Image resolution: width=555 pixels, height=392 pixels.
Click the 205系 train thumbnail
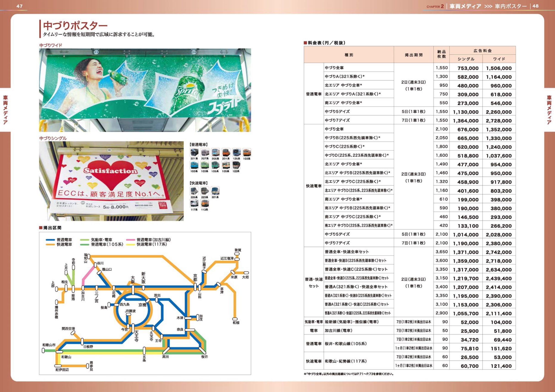(215, 153)
